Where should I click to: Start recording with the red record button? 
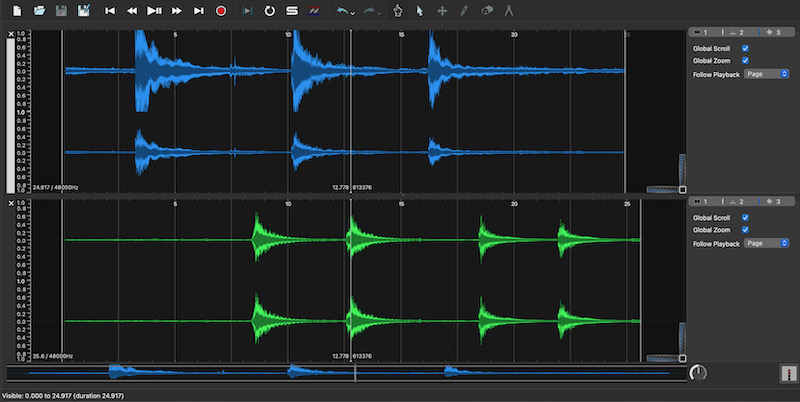coord(221,10)
